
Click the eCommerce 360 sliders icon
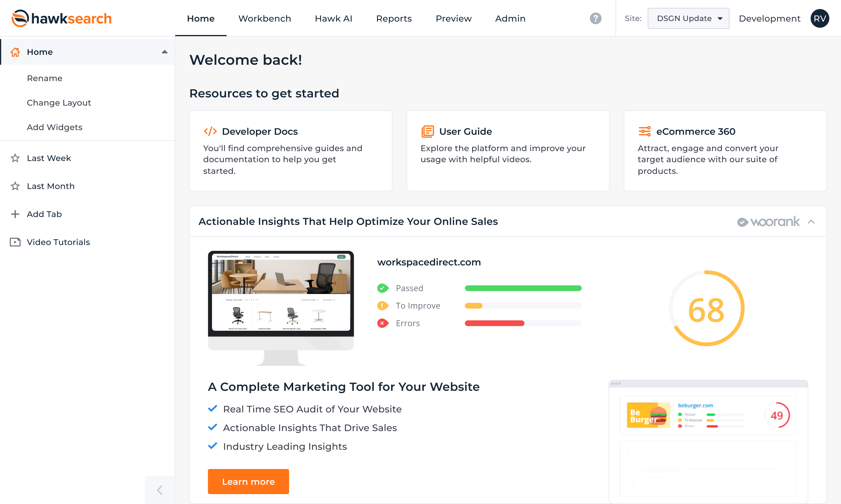click(644, 132)
